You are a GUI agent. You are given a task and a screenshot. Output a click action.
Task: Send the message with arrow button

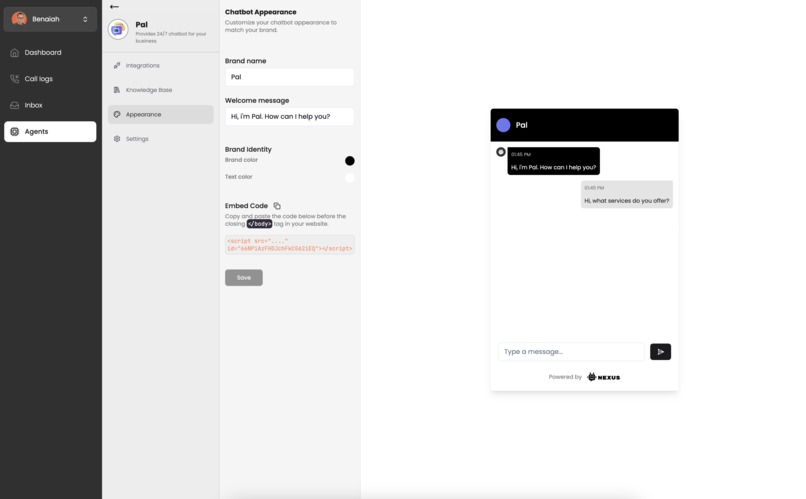click(661, 352)
